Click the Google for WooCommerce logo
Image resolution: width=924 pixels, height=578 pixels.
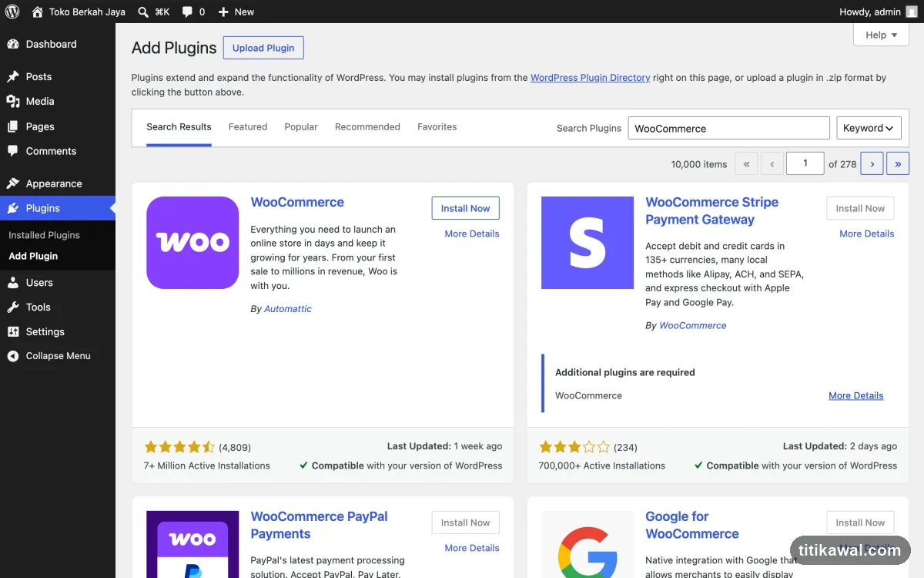[x=588, y=544]
